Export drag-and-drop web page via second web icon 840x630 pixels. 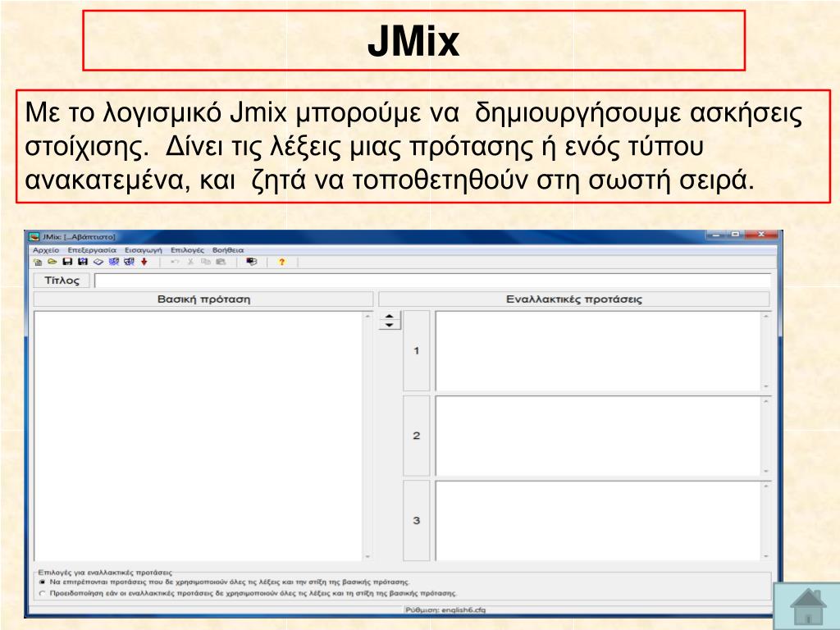coord(129,262)
